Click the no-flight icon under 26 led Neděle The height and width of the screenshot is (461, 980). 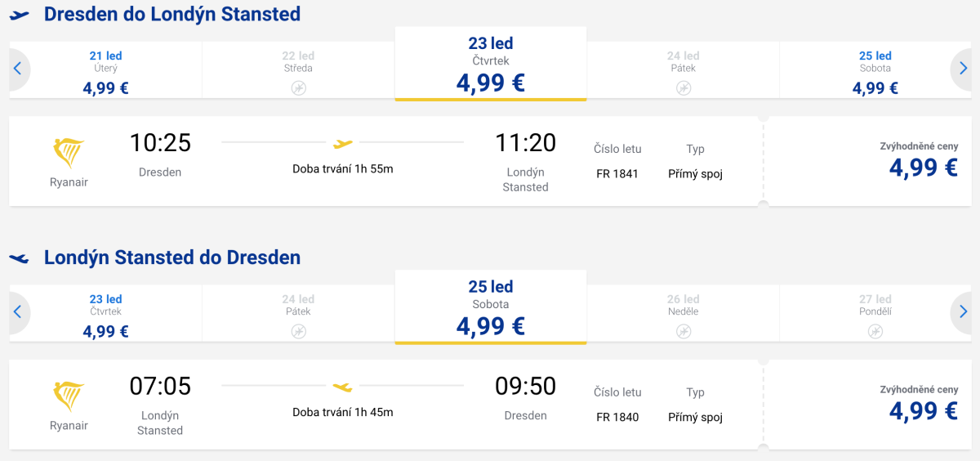click(684, 331)
